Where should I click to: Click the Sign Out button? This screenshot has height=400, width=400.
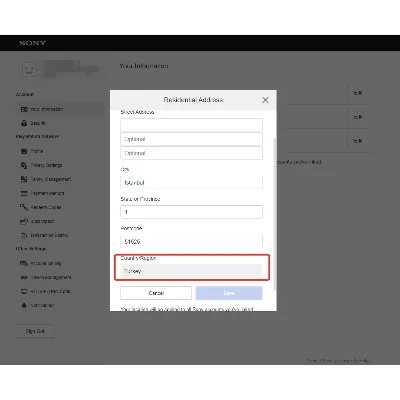[35, 331]
